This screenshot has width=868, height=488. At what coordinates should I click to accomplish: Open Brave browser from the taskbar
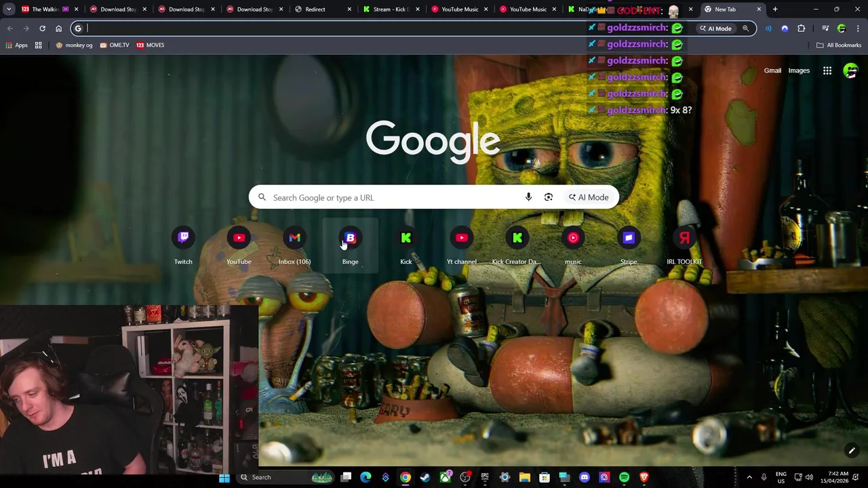[644, 477]
